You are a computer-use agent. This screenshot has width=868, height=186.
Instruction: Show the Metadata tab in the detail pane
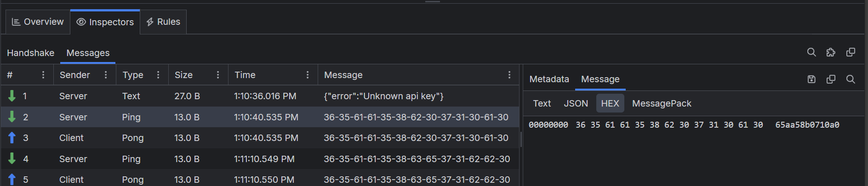pos(549,79)
